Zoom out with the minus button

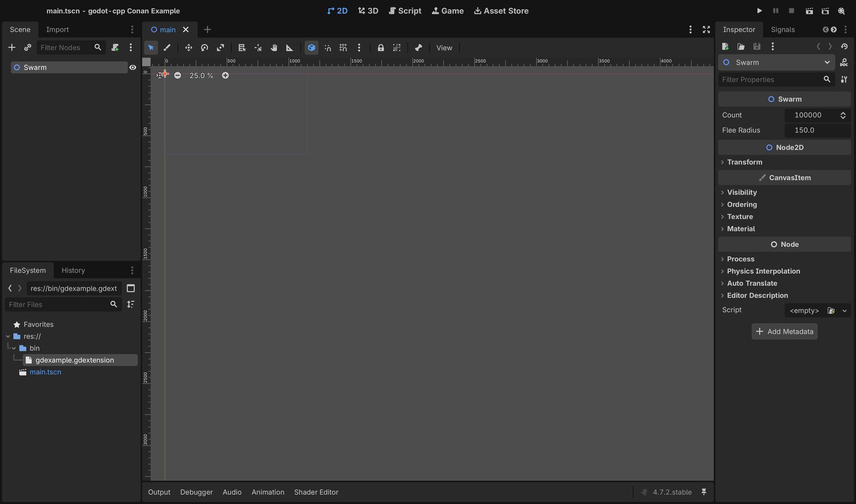pos(178,75)
